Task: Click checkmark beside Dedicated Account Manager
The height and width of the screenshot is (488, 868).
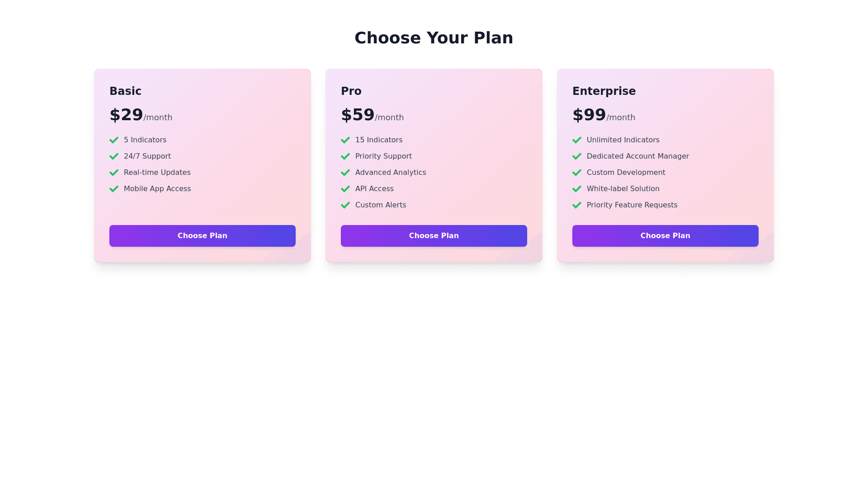Action: [x=577, y=156]
